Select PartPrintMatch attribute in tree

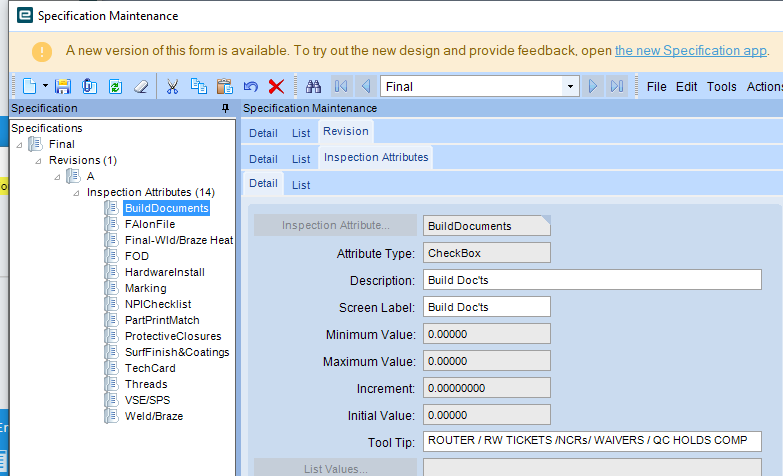coord(162,320)
